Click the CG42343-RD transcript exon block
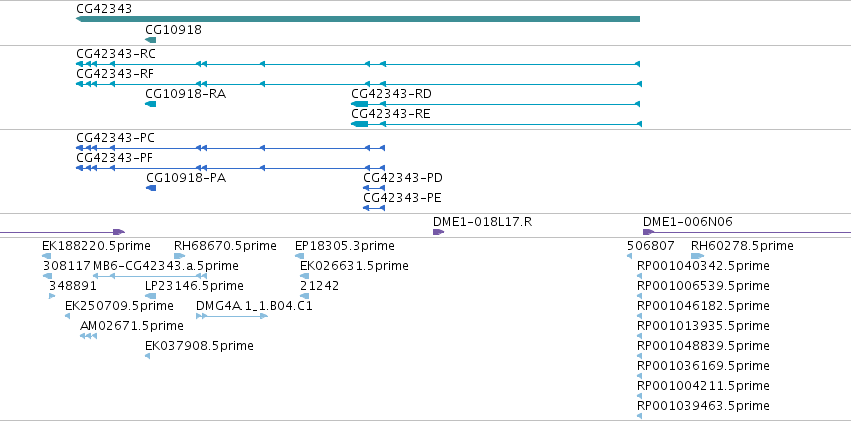This screenshot has height=421, width=851. click(360, 104)
